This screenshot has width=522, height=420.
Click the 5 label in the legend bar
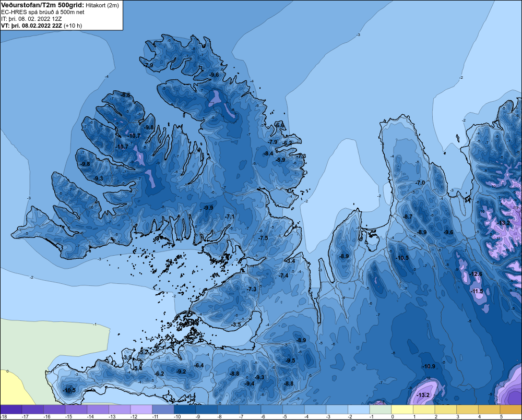501,417
